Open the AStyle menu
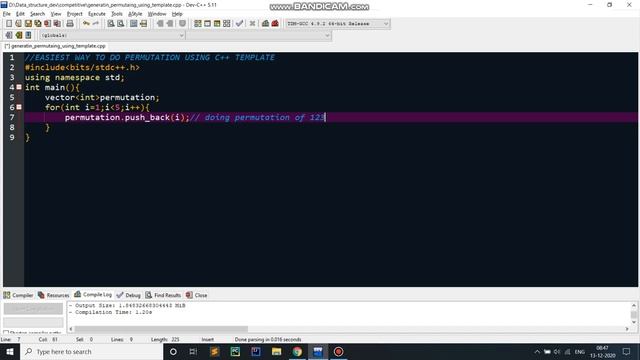This screenshot has height=360, width=640. (x=135, y=14)
